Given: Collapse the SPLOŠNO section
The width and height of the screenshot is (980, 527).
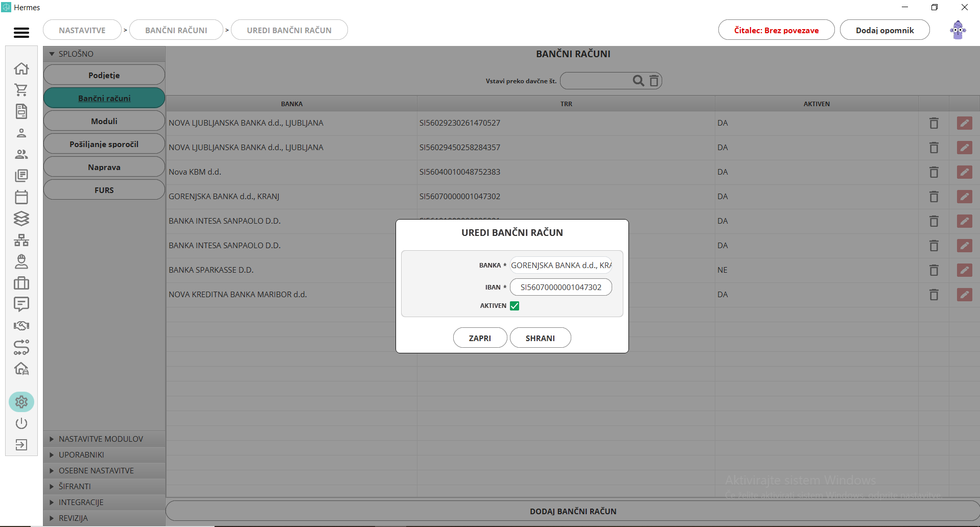Looking at the screenshot, I should point(104,54).
